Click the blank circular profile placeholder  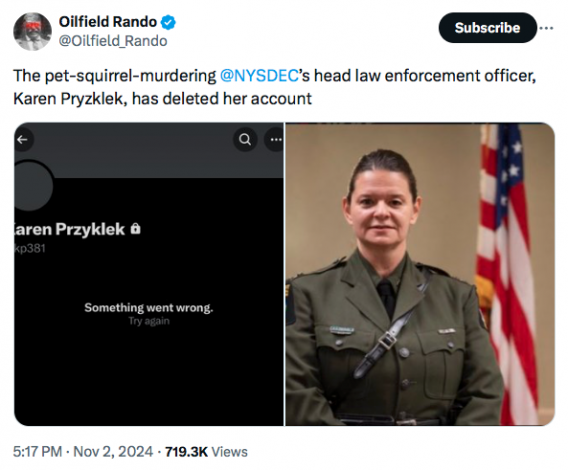[31, 186]
